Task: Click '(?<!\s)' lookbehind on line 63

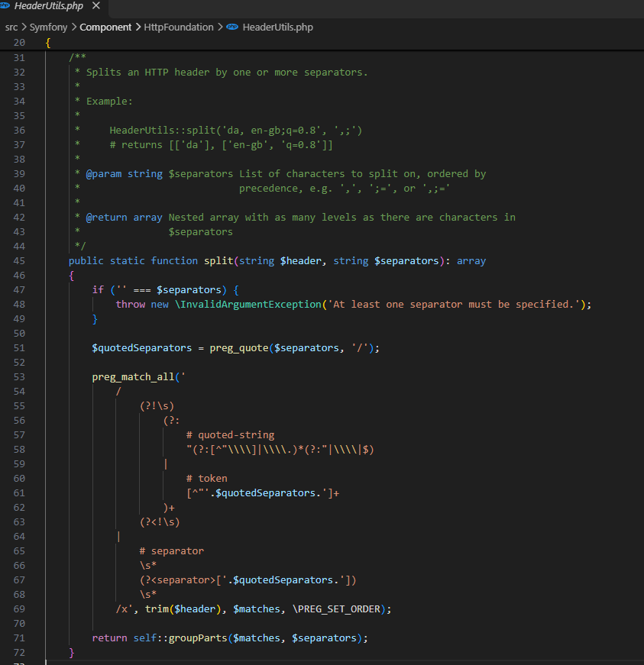Action: click(x=160, y=522)
